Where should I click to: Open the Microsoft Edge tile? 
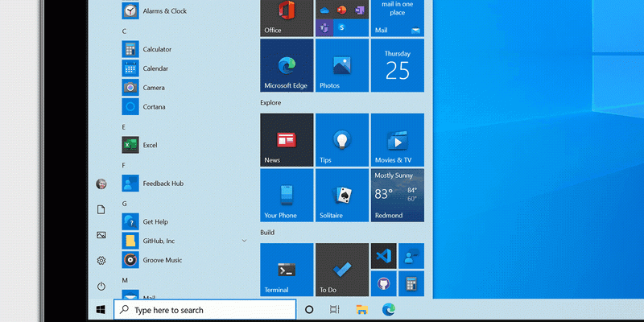click(x=287, y=65)
